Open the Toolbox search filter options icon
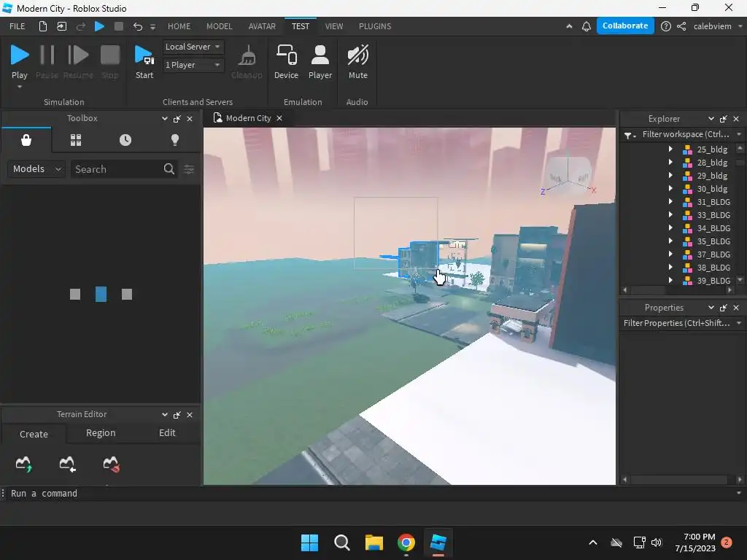Viewport: 747px width, 560px height. (x=189, y=169)
